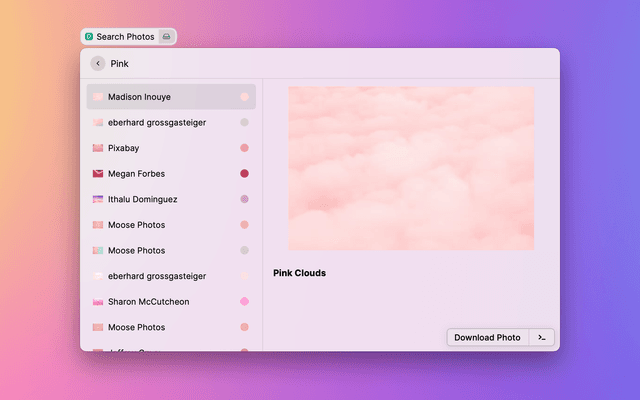This screenshot has height=400, width=640.
Task: Click the Ithalu Dominguez sunset thumbnail icon
Action: (98, 199)
